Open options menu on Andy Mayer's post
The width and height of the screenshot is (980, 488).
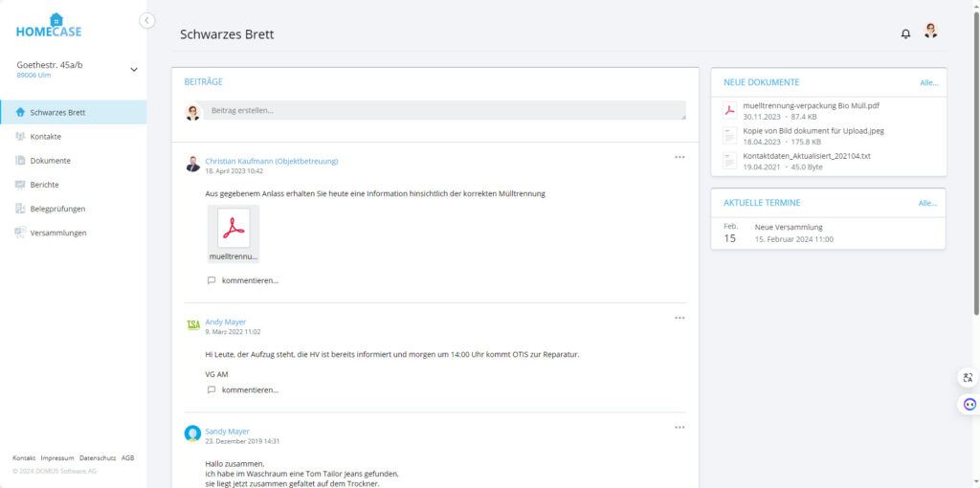coord(679,318)
